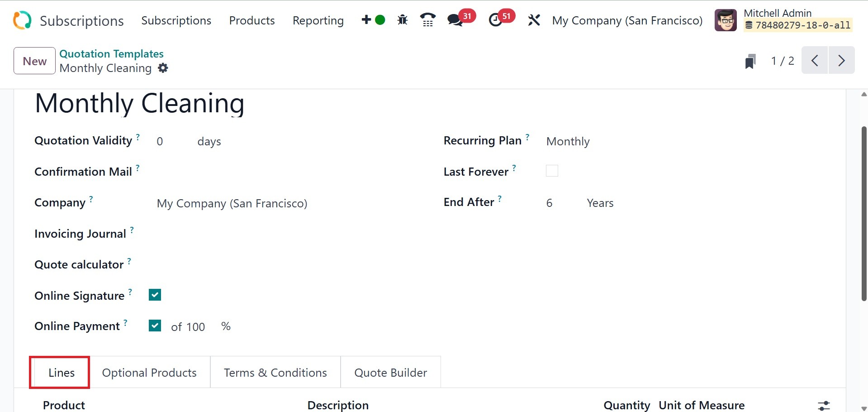The height and width of the screenshot is (412, 868).
Task: Click the bookmark icon near pager
Action: point(750,61)
